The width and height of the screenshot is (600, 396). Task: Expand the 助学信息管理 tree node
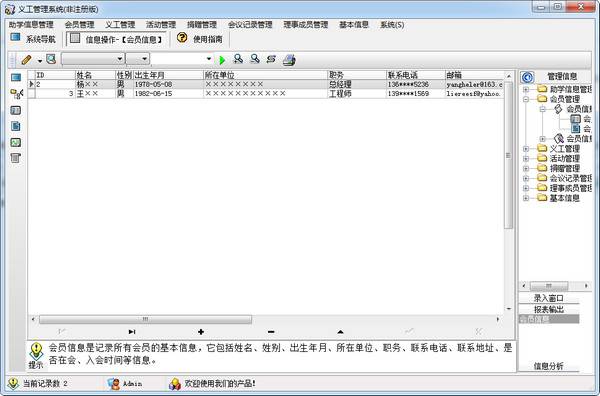(526, 90)
